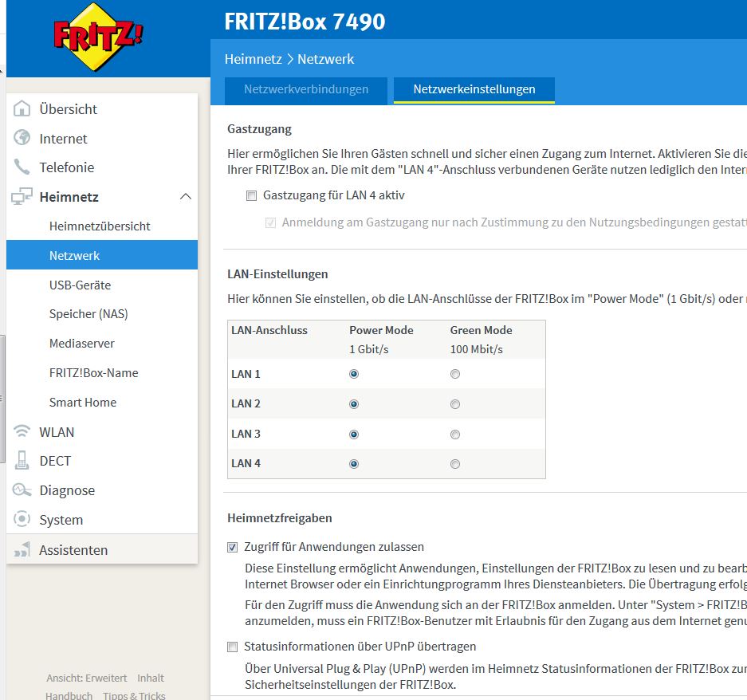Open the DECT menu item

[102, 461]
